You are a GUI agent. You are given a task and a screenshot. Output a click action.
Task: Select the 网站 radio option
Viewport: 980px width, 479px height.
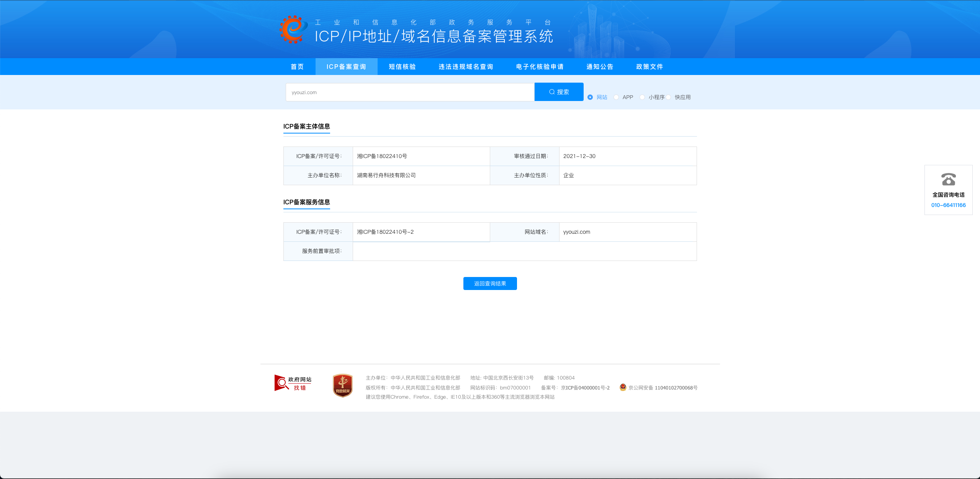coord(590,97)
